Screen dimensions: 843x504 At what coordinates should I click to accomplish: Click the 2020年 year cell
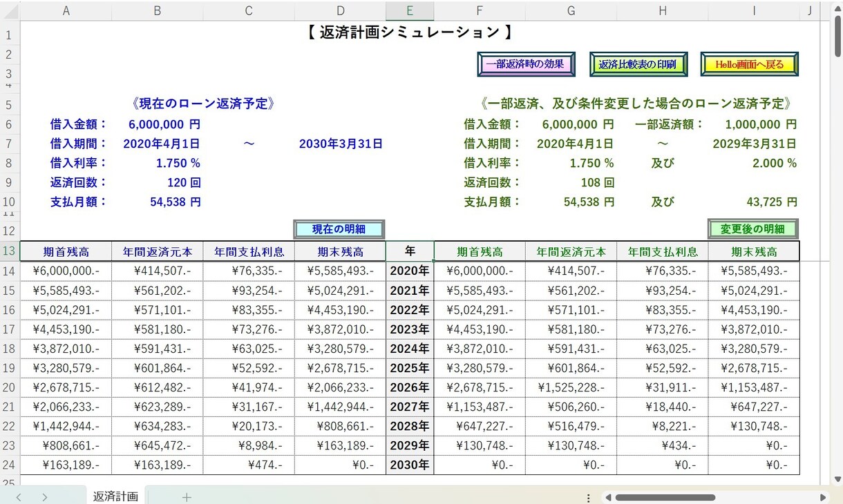pyautogui.click(x=410, y=271)
